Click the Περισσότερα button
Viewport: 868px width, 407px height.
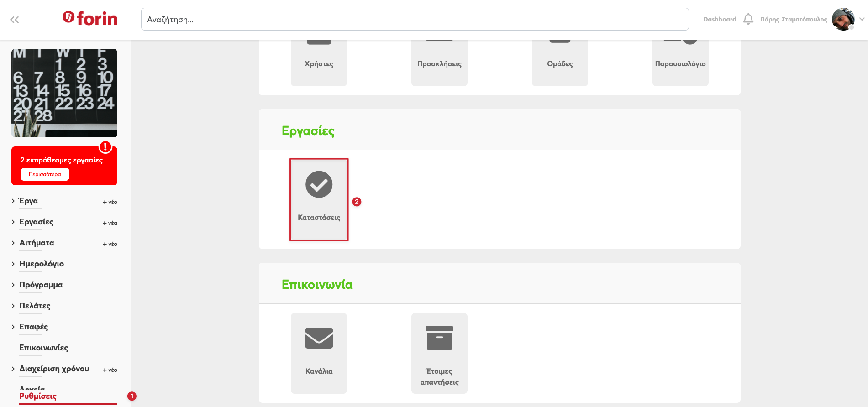[45, 174]
